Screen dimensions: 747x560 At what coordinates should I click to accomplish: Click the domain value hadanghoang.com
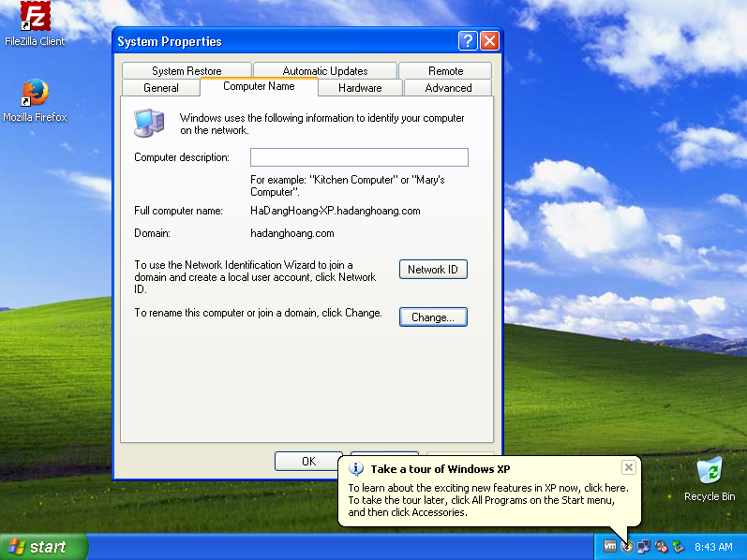coord(292,233)
